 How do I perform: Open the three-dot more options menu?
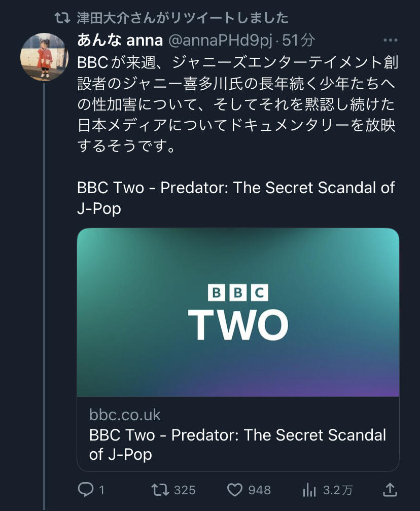point(391,41)
